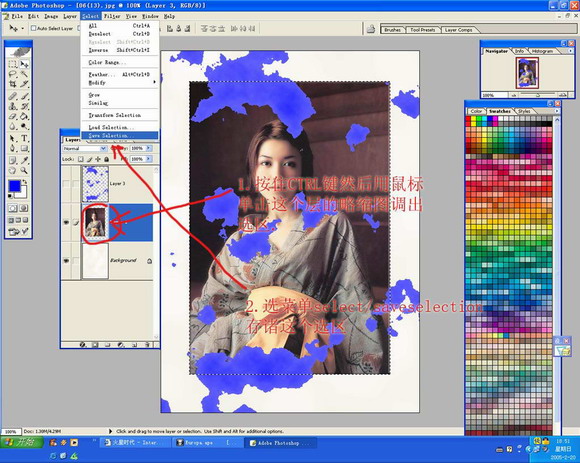The height and width of the screenshot is (463, 580).
Task: Select the Slice tool
Action: pos(24,84)
